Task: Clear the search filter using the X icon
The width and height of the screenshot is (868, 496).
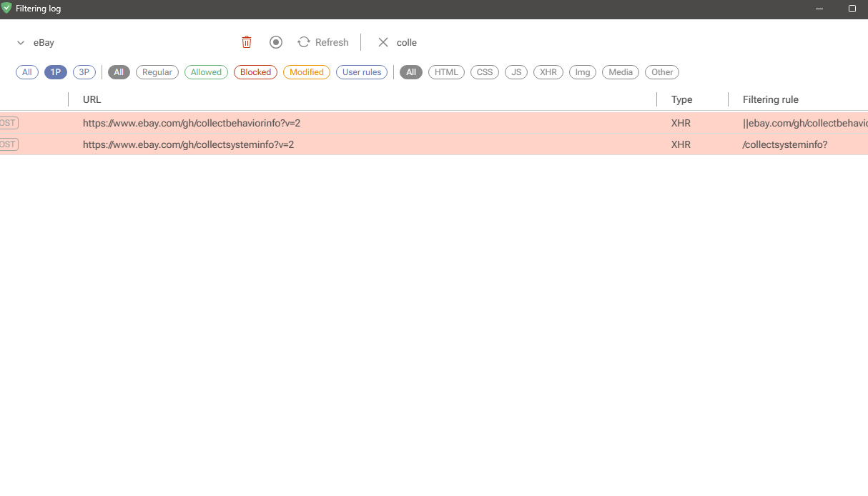Action: click(383, 42)
